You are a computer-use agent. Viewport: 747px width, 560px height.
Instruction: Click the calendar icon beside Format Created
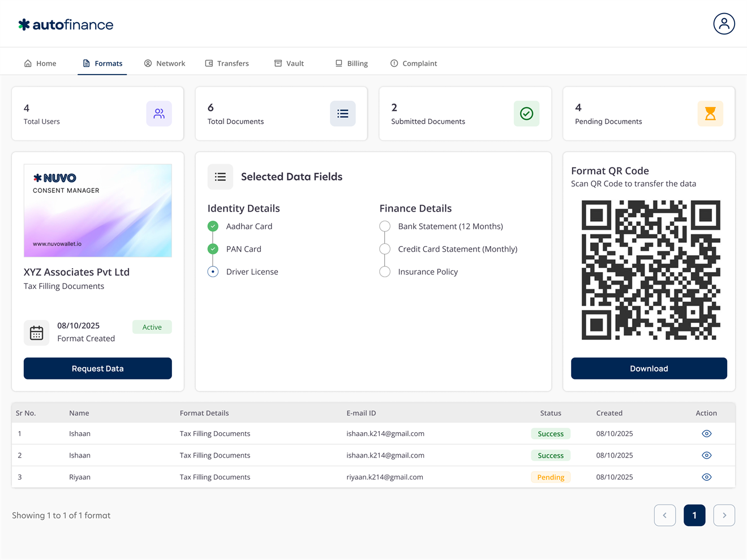(x=37, y=333)
